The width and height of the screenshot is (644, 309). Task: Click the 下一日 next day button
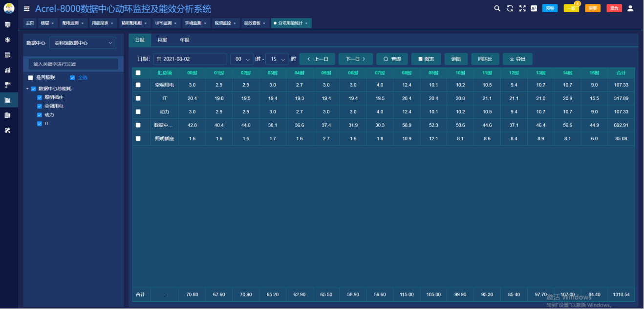pyautogui.click(x=356, y=59)
